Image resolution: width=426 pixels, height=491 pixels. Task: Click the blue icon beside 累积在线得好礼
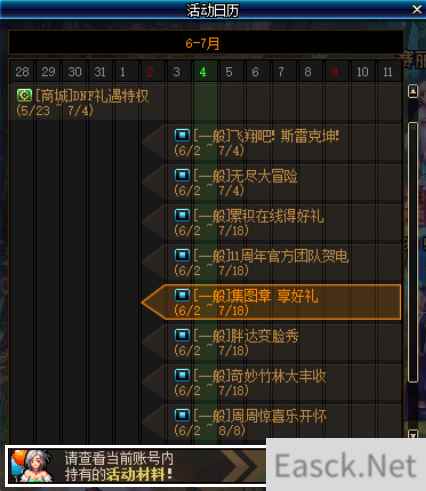pos(182,215)
